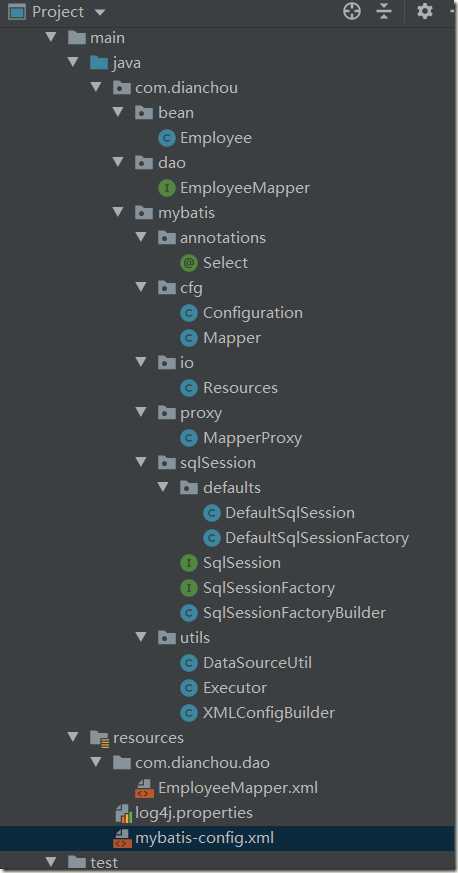Collapse the resources folder arrow
The image size is (458, 873).
click(x=73, y=737)
